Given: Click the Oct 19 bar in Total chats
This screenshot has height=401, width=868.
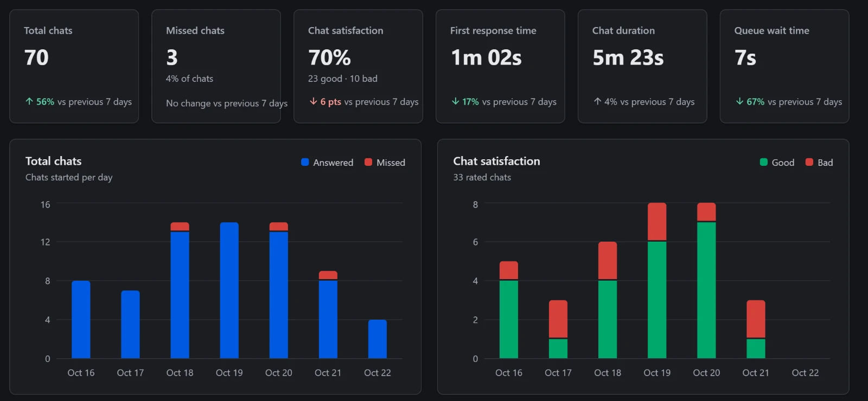Looking at the screenshot, I should [229, 290].
